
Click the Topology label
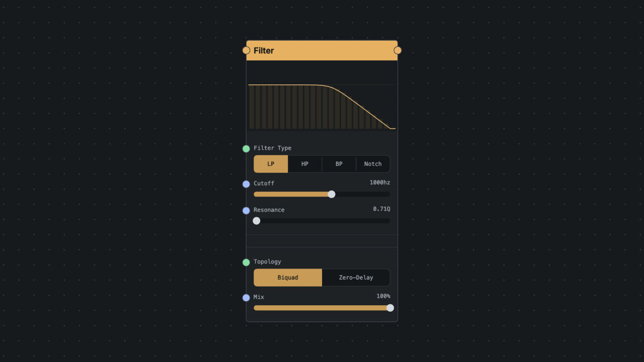(267, 262)
